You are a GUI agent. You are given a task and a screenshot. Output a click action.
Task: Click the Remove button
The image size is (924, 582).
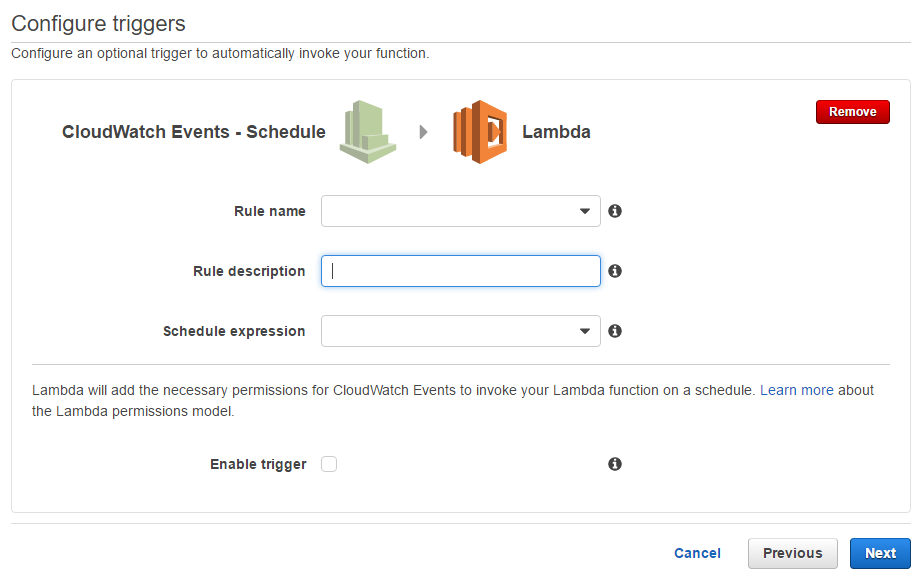pyautogui.click(x=852, y=111)
